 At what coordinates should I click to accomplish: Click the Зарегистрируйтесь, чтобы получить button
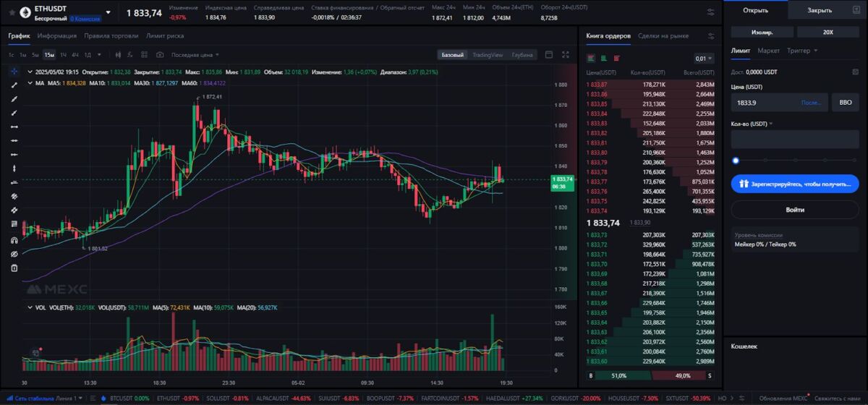click(x=795, y=184)
